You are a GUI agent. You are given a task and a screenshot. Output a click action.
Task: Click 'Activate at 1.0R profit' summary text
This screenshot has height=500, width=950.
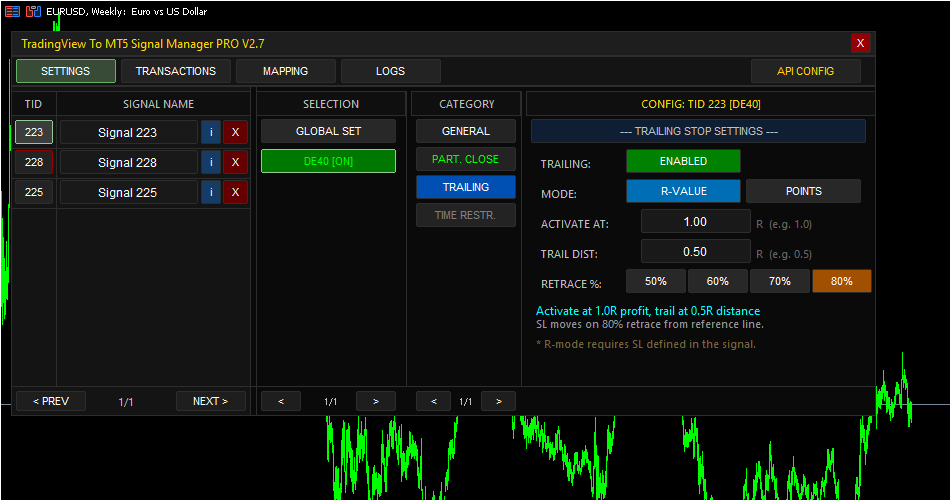648,311
